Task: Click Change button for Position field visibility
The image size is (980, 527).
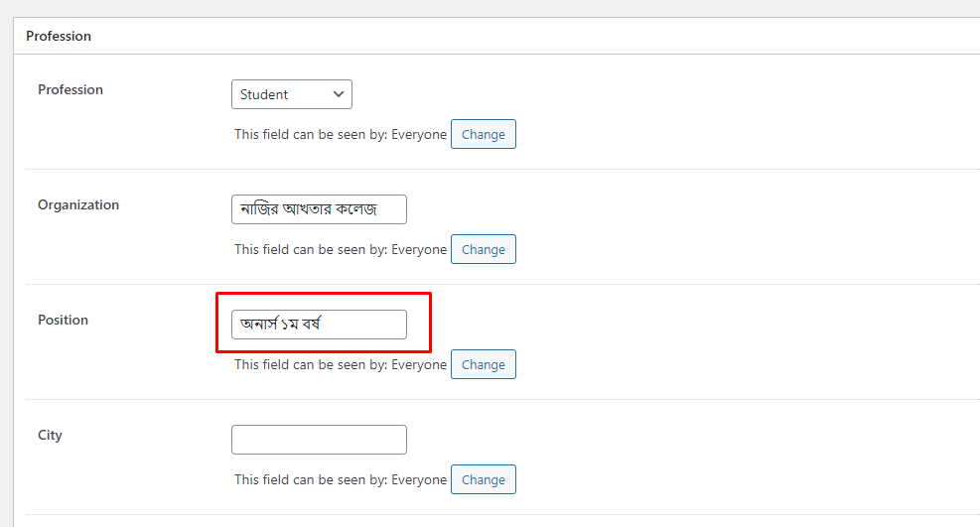Action: coord(484,364)
